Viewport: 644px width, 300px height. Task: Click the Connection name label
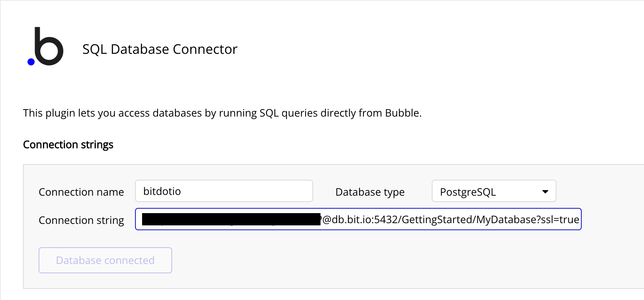click(81, 192)
